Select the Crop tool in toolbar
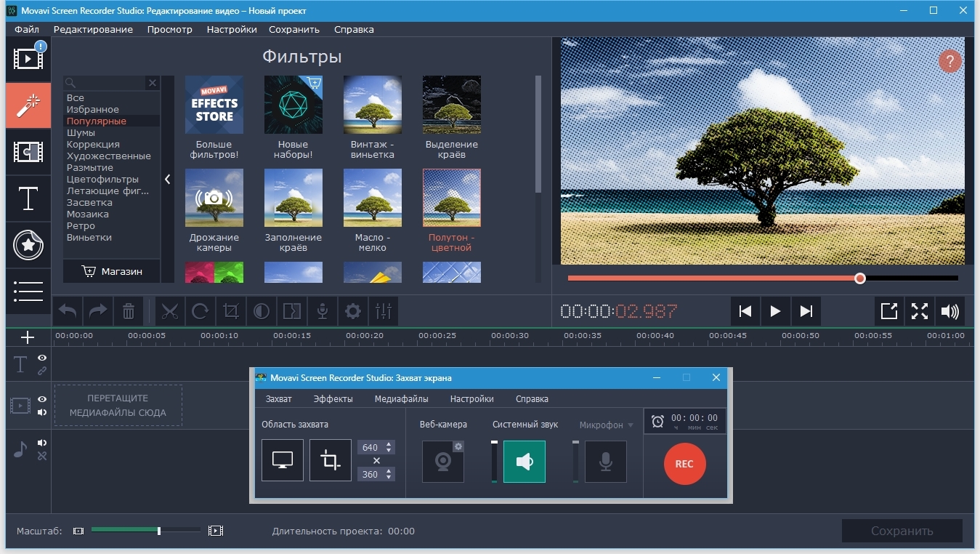 point(231,312)
